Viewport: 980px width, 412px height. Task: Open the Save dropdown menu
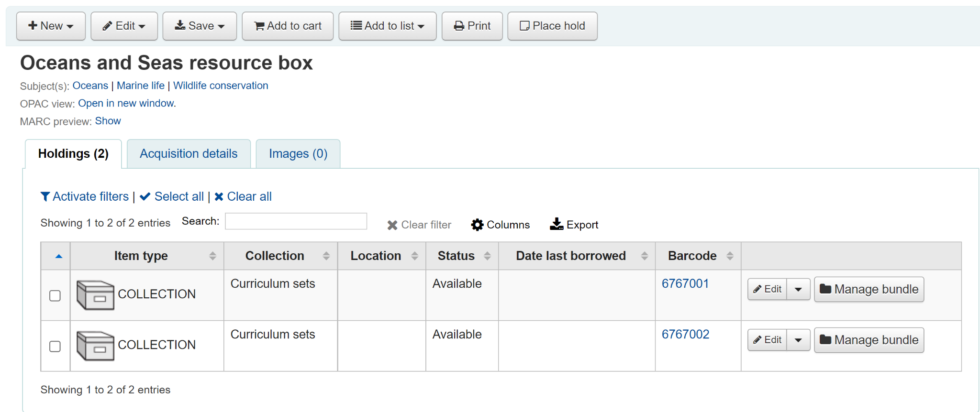coord(200,26)
